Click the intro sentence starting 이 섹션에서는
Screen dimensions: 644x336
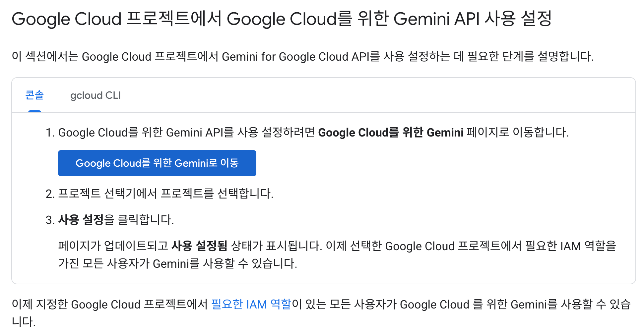(x=302, y=56)
